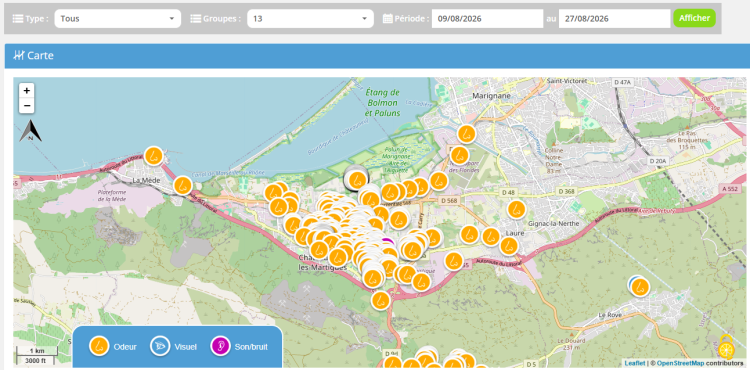Click the odor marker above Gignac-la-Nerthe
Screen dimensions: 750x370
(x=516, y=209)
